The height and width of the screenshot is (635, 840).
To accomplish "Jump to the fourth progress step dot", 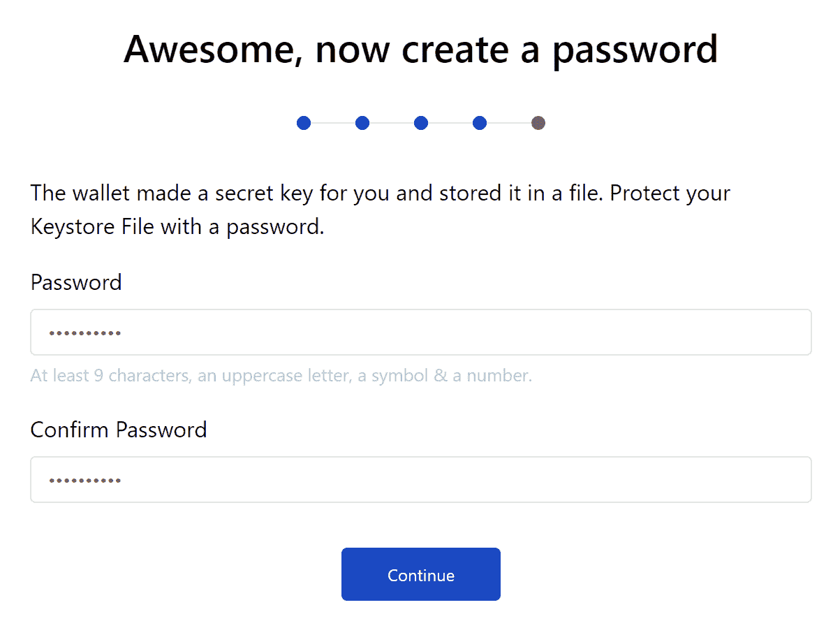I will coord(480,123).
